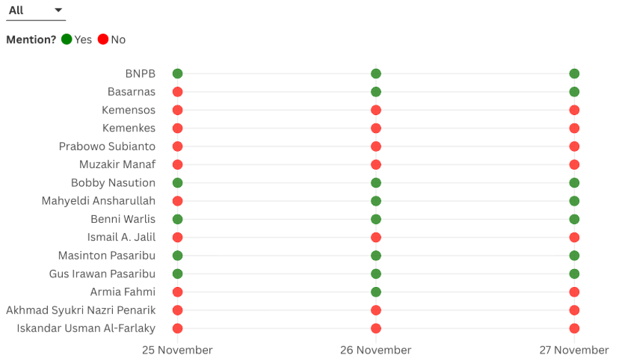Select Gus Irawan Pasaribu dot on 25 November
This screenshot has height=364, width=619.
pos(177,274)
